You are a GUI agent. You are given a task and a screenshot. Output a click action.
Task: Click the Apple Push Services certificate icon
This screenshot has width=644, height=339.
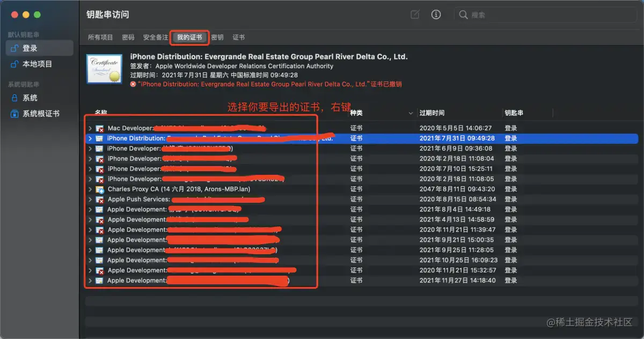click(x=99, y=200)
